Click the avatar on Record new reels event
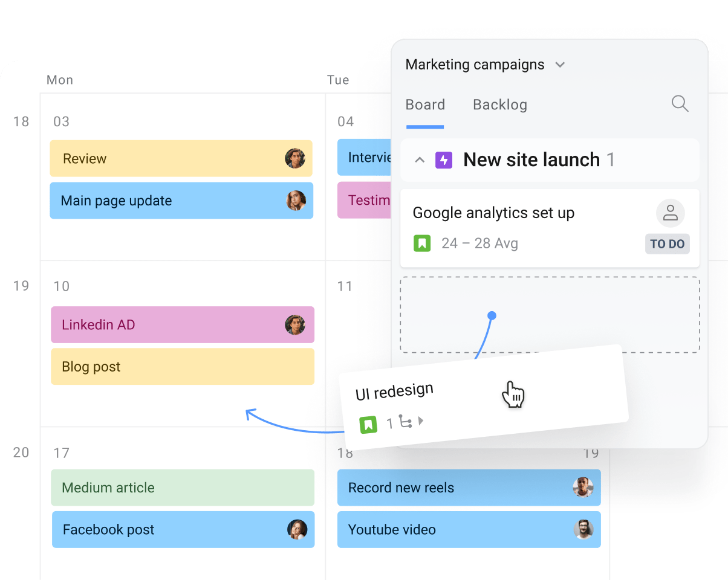The height and width of the screenshot is (580, 728). pos(583,488)
